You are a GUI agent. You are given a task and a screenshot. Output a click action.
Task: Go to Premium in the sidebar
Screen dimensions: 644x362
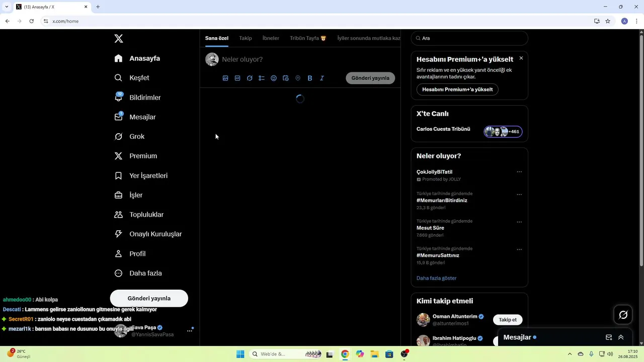tap(136, 156)
